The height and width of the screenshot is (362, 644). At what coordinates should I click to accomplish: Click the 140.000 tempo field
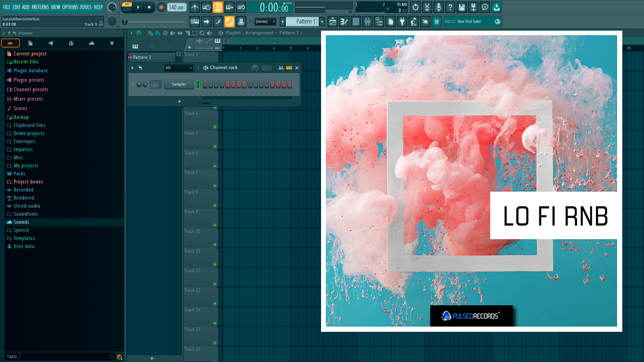[x=177, y=7]
